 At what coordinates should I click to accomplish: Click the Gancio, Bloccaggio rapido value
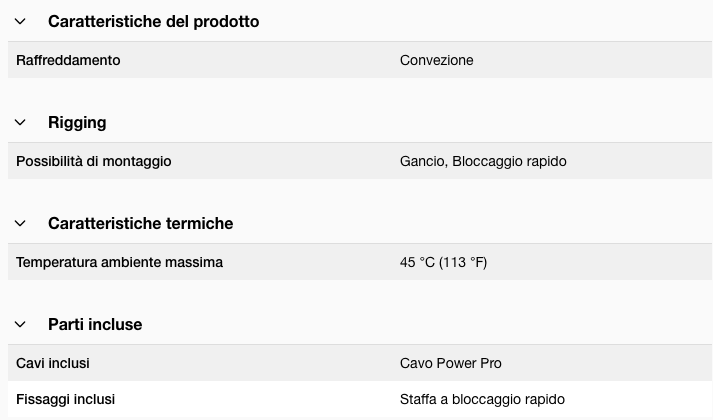(483, 161)
